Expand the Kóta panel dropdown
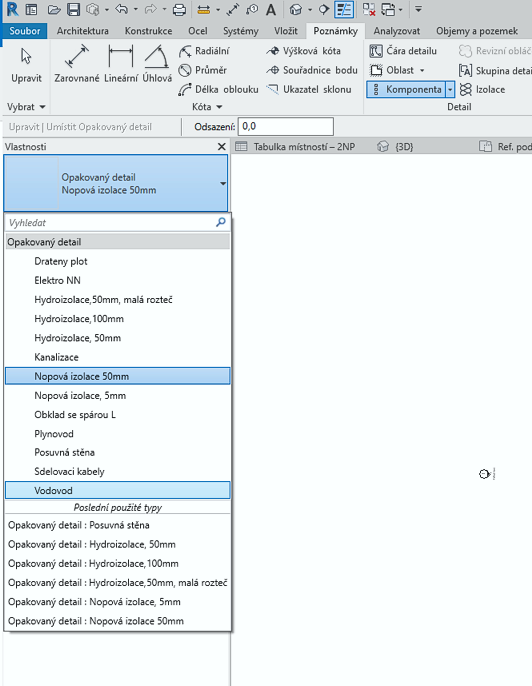Viewport: 532px width, 686px height. (207, 107)
